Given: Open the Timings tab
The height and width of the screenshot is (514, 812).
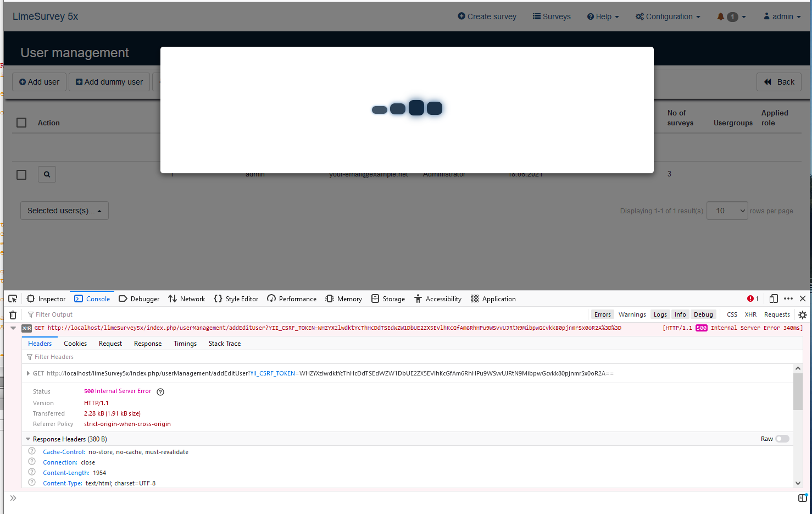Looking at the screenshot, I should point(185,344).
